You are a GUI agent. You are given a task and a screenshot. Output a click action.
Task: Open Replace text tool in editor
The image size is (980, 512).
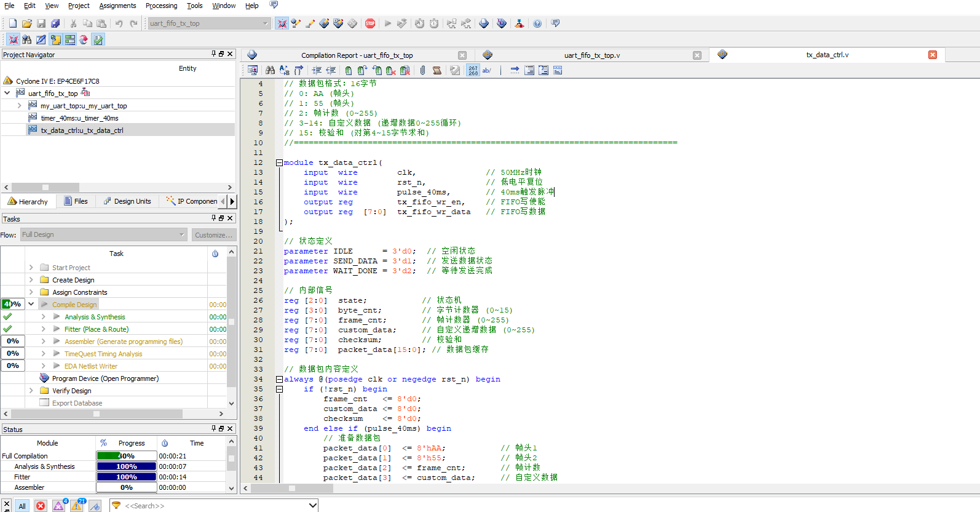point(284,70)
